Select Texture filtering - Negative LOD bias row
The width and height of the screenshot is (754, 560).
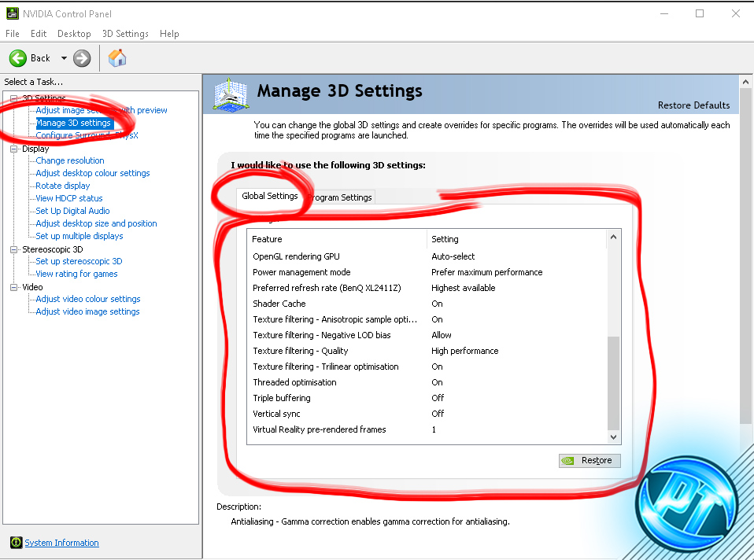point(427,335)
